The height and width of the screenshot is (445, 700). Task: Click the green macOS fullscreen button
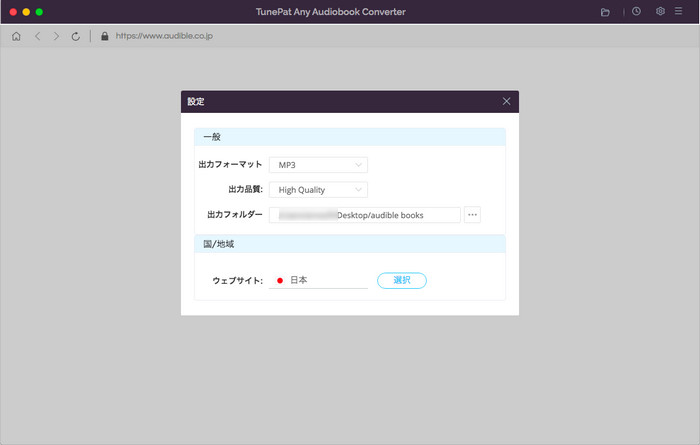39,12
